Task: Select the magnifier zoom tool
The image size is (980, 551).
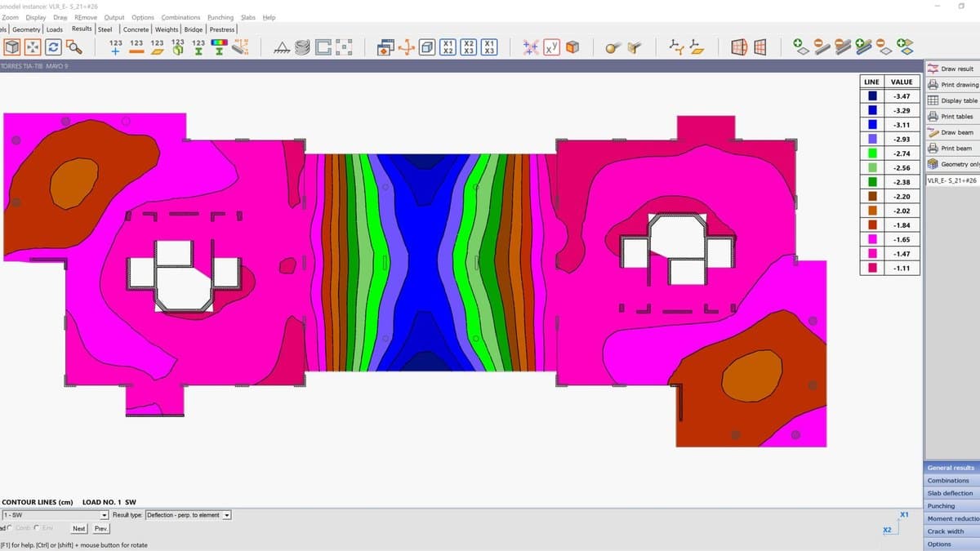Action: point(74,47)
